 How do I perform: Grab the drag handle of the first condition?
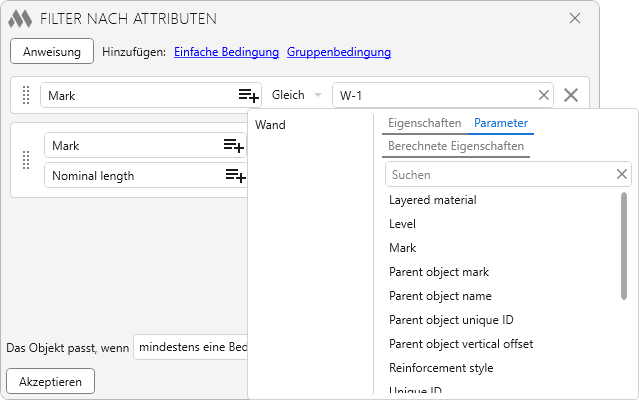tap(26, 95)
